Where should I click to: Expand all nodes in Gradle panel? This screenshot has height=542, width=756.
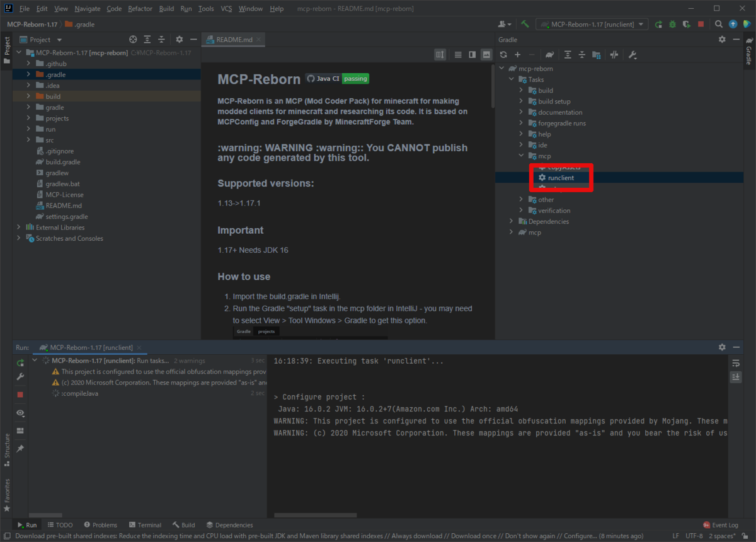click(568, 55)
